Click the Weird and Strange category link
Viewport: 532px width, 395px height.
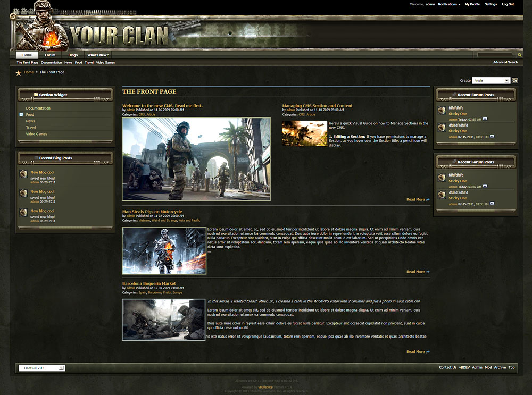pos(164,221)
